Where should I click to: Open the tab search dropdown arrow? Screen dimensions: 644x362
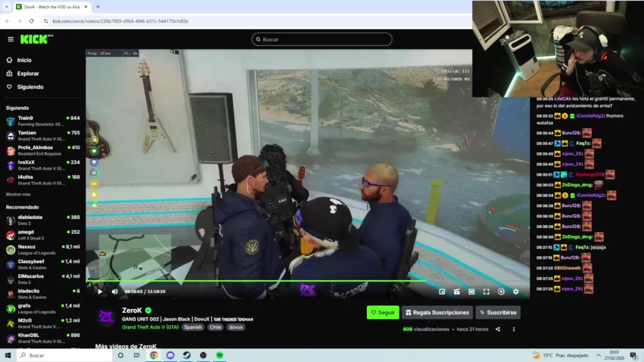coord(6,7)
